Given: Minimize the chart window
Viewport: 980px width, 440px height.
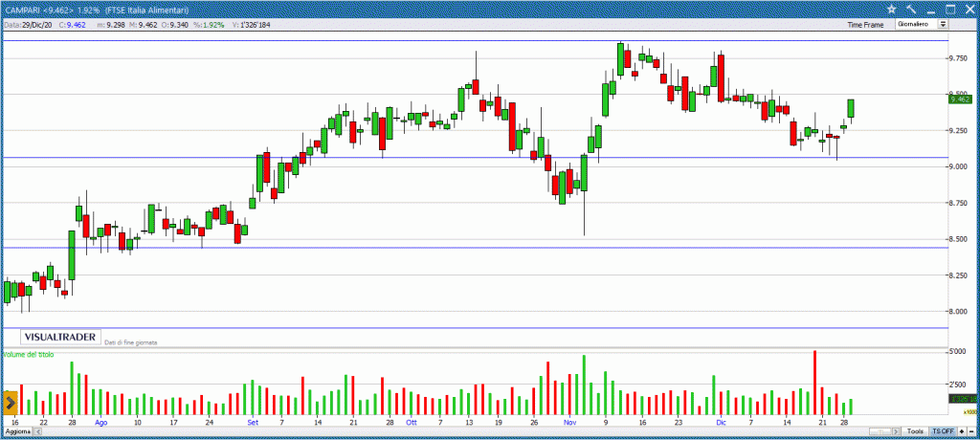Looking at the screenshot, I should click(x=930, y=11).
